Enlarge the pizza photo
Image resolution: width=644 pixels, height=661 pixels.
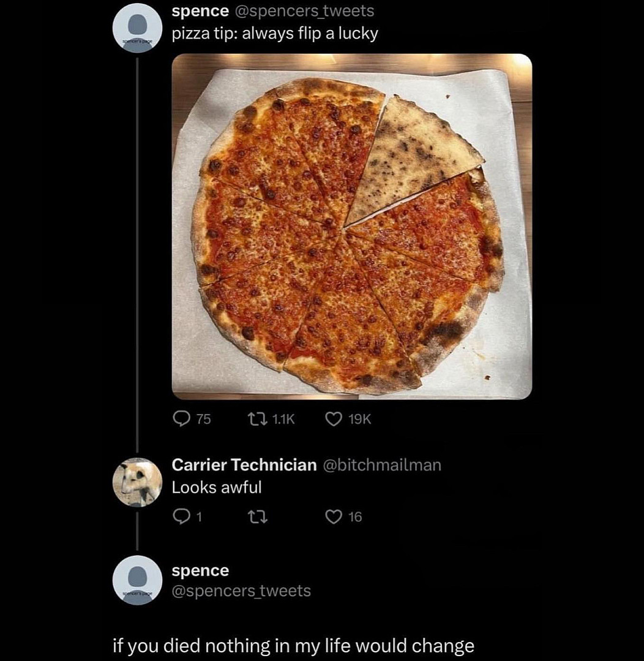pos(351,226)
